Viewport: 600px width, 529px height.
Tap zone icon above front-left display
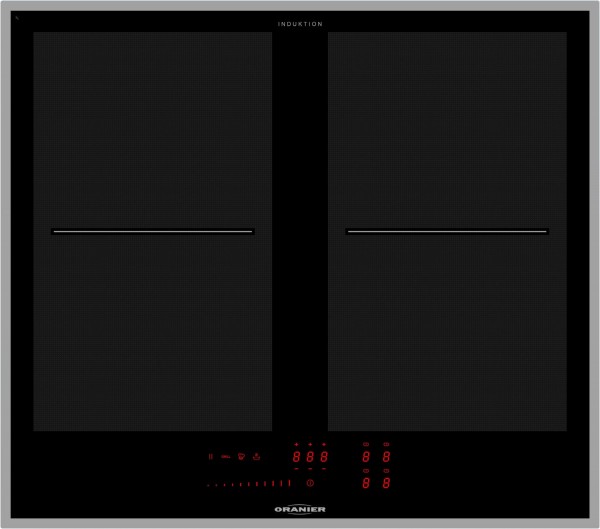click(366, 471)
